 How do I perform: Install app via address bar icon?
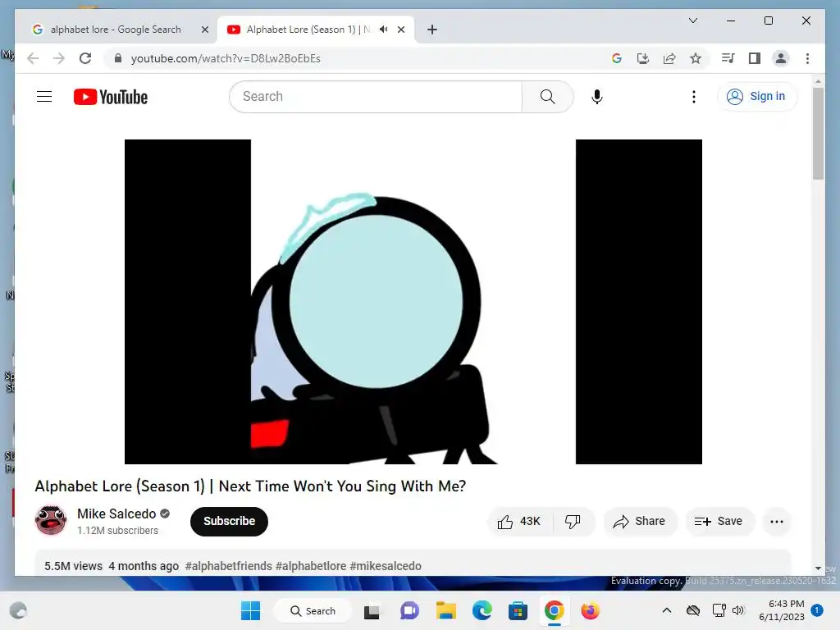643,58
